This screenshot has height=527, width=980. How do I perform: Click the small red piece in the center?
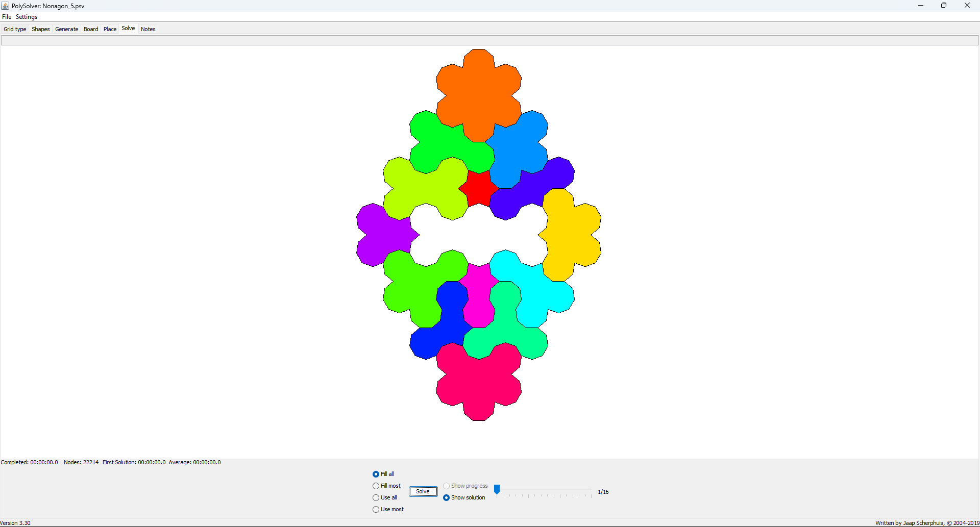coord(479,188)
